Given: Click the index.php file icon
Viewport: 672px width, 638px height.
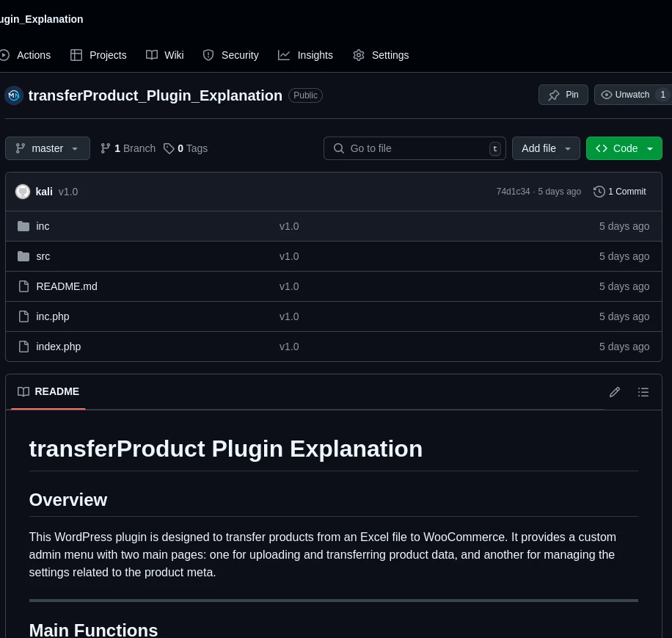Looking at the screenshot, I should tap(24, 347).
